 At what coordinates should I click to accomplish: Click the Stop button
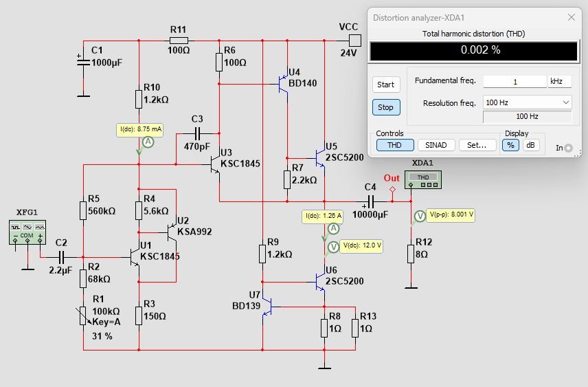click(x=386, y=107)
